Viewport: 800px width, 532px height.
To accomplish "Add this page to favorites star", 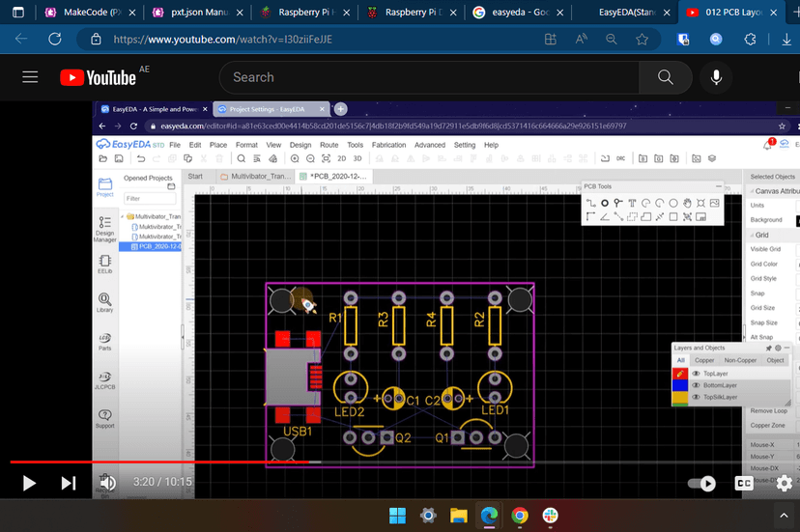I will click(x=642, y=40).
